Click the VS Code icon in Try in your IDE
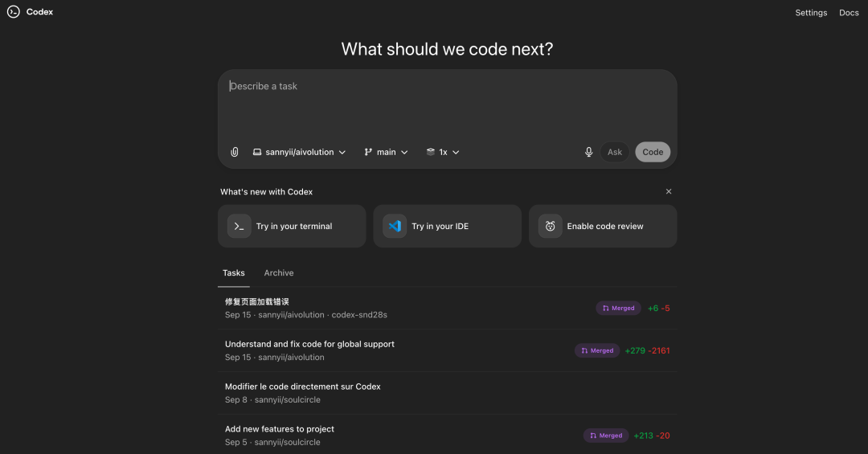The height and width of the screenshot is (454, 868). click(x=395, y=227)
